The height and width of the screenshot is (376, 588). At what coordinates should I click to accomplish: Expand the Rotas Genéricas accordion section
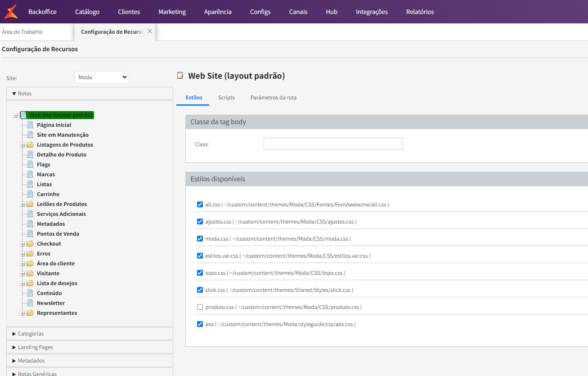pyautogui.click(x=90, y=372)
